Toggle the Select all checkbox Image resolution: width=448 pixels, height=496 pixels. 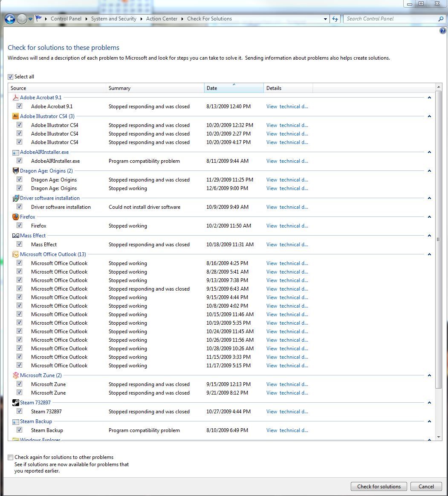10,76
